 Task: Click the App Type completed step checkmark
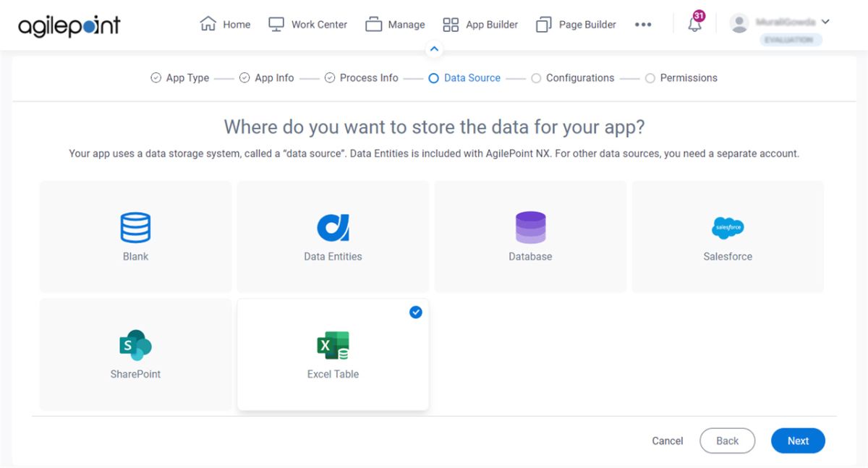click(x=156, y=77)
